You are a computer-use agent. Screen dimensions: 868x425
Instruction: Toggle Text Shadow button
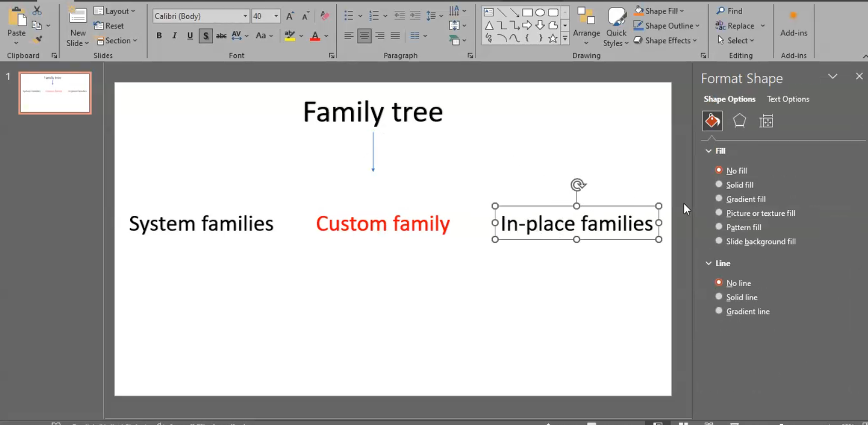[206, 36]
